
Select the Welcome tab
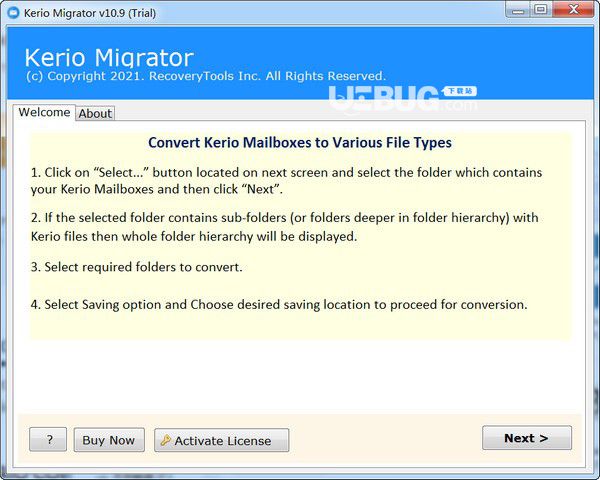[44, 112]
